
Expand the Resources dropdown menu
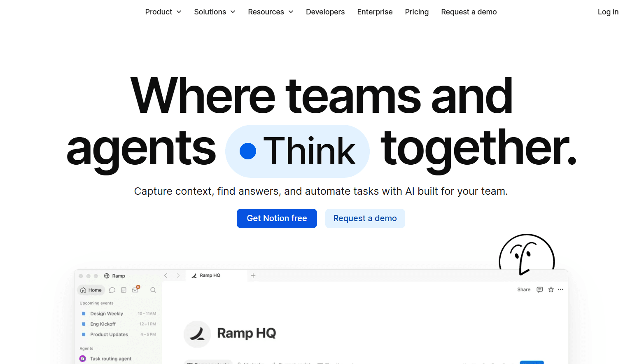click(x=271, y=12)
